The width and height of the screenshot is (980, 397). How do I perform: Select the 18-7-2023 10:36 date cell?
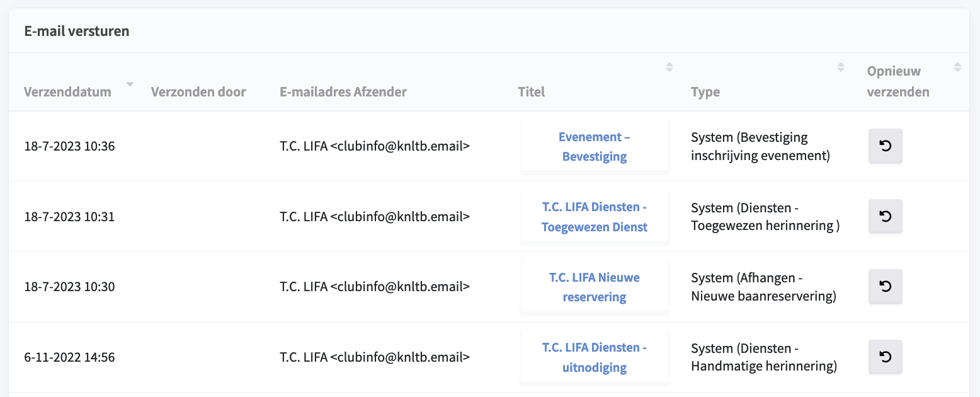coord(69,146)
